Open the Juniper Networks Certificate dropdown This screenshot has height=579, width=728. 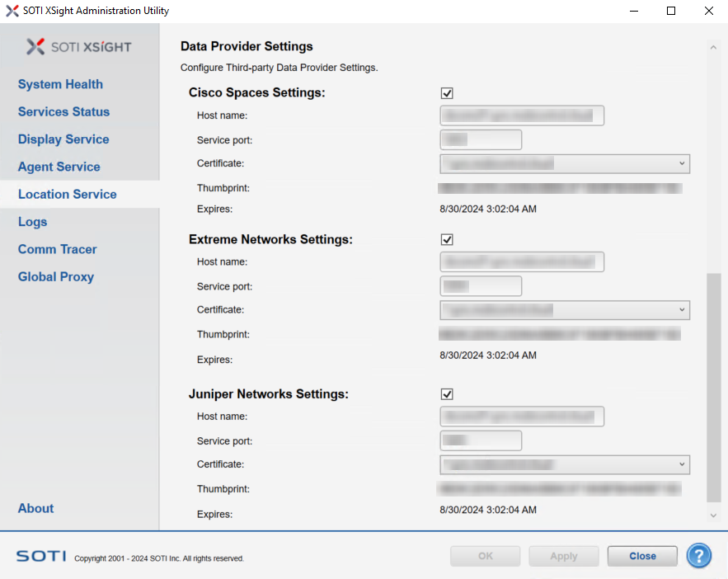pos(565,465)
